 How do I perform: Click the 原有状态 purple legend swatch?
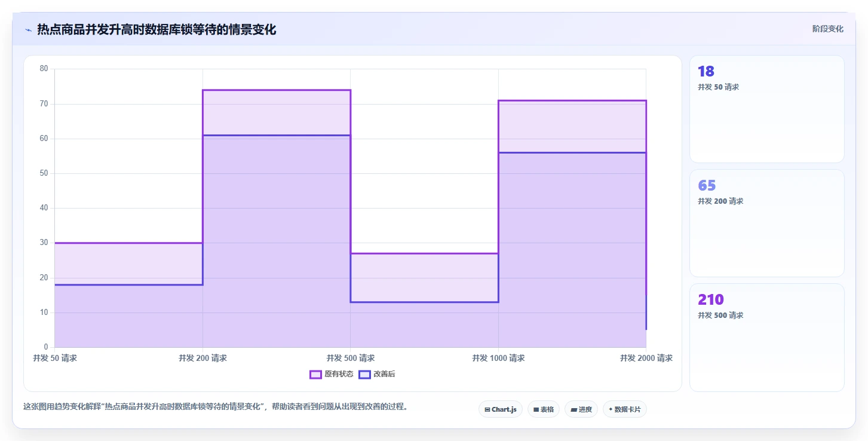pos(316,374)
